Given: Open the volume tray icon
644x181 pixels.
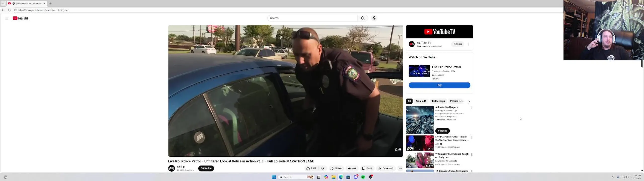Looking at the screenshot, I should point(627,177).
